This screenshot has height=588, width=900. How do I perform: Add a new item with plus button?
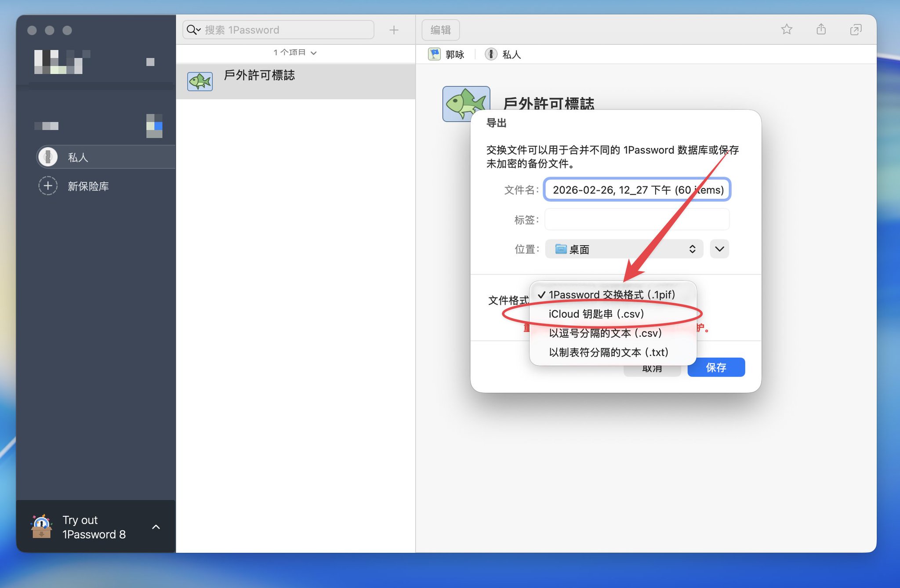tap(394, 30)
